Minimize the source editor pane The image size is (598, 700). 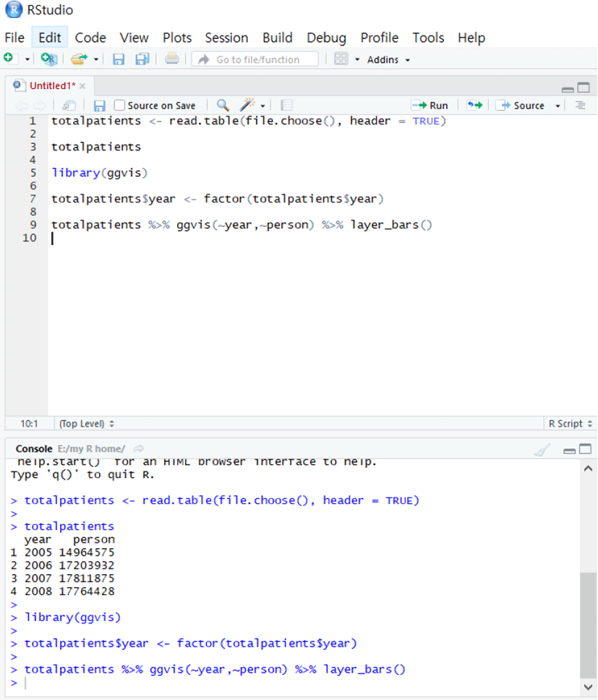(568, 89)
